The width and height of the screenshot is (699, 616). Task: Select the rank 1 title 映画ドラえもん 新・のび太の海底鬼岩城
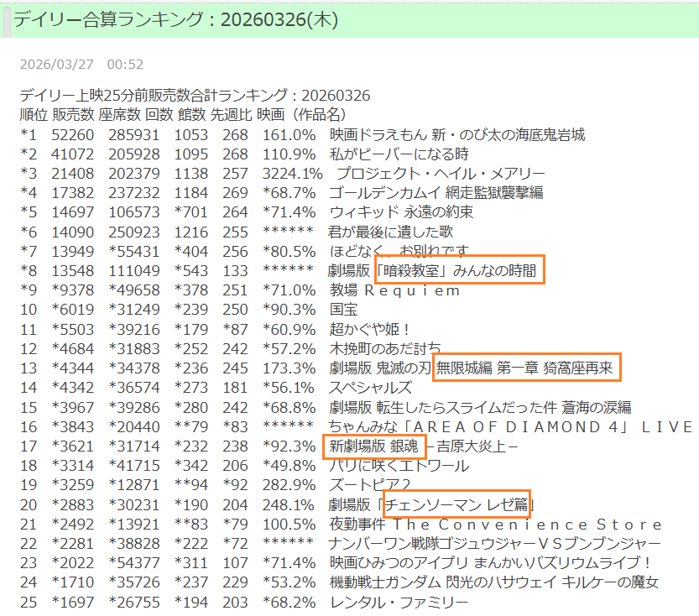456,134
